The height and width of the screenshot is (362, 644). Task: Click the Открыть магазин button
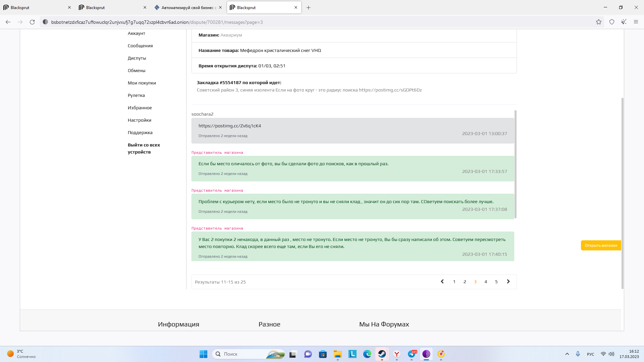point(601,245)
